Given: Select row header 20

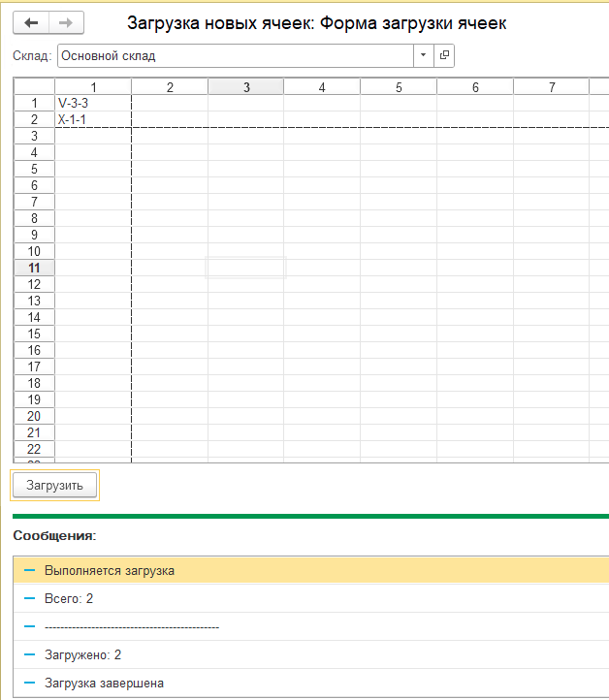Looking at the screenshot, I should point(34,416).
